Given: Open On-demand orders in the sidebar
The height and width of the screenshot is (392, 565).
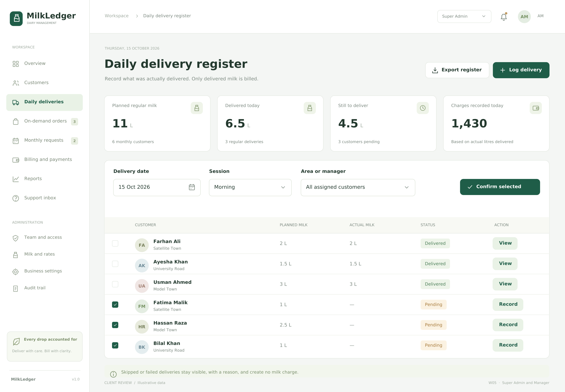Looking at the screenshot, I should [x=45, y=121].
